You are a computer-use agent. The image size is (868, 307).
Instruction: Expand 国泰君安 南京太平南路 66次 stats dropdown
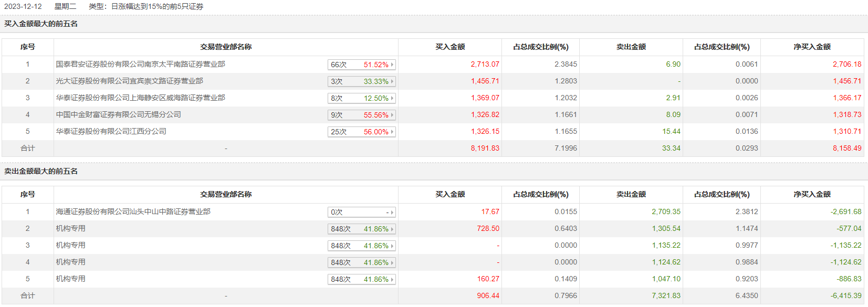(x=361, y=65)
